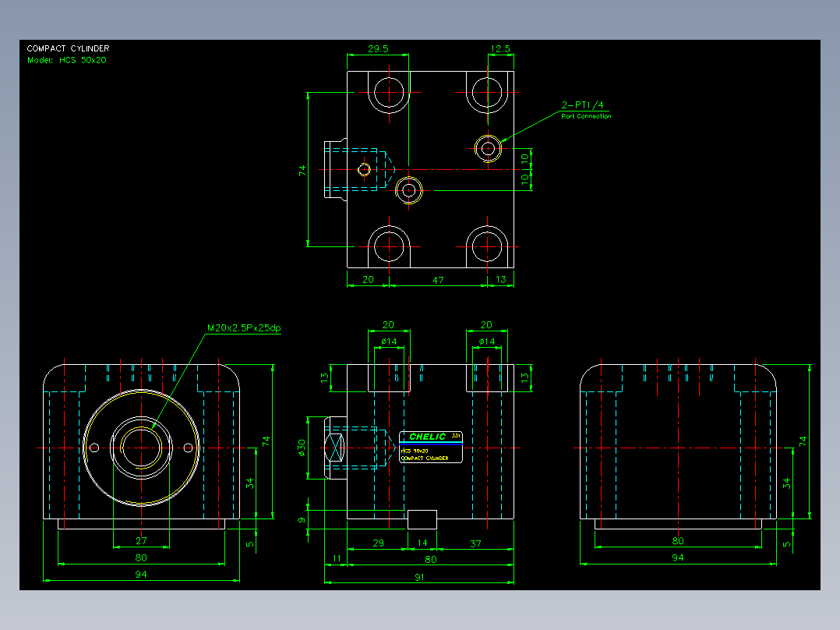Screen dimensions: 840x630
Task: Click the white COMPACT CYLINDER title text
Action: click(x=68, y=48)
